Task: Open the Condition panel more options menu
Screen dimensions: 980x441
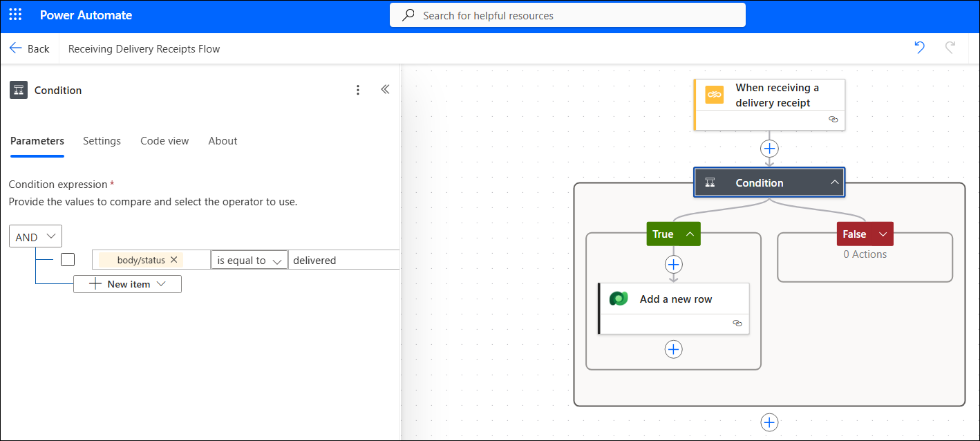Action: coord(358,90)
